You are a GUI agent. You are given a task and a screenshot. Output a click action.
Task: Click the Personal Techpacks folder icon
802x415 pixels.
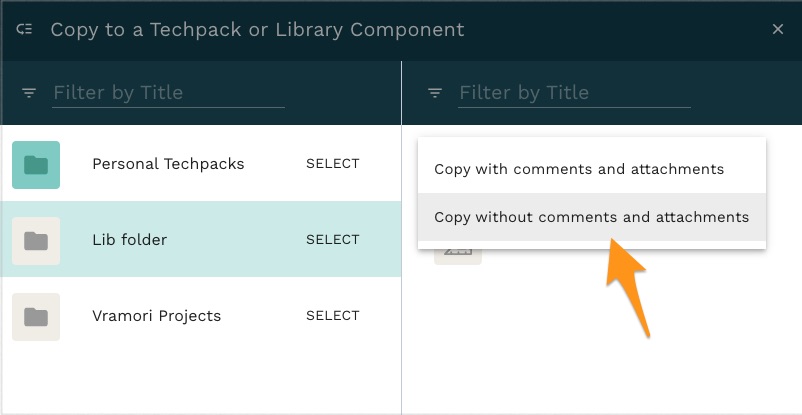point(36,165)
